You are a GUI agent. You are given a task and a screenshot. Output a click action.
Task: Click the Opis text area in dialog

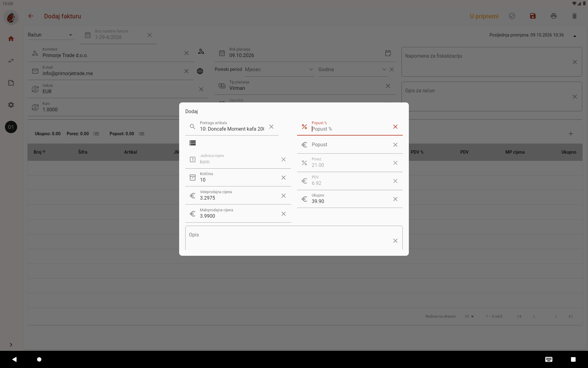294,238
